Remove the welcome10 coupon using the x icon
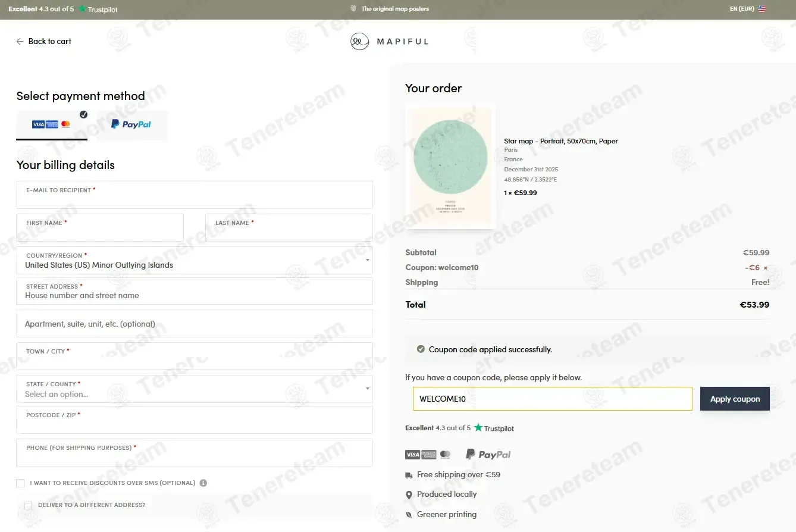796x532 pixels. click(x=766, y=268)
